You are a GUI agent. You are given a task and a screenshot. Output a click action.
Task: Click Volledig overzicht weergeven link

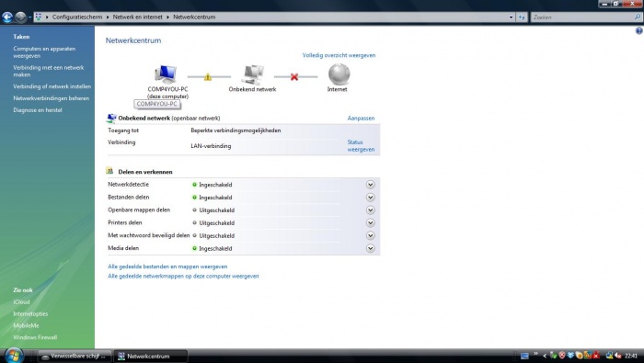(339, 55)
